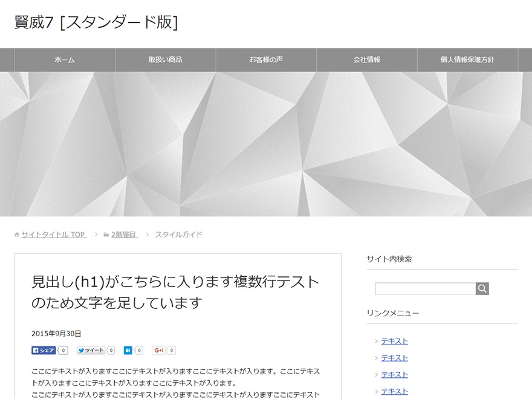Click the サイト内検索 sidebar heading
Viewport: 532px width, 399px height.
389,259
